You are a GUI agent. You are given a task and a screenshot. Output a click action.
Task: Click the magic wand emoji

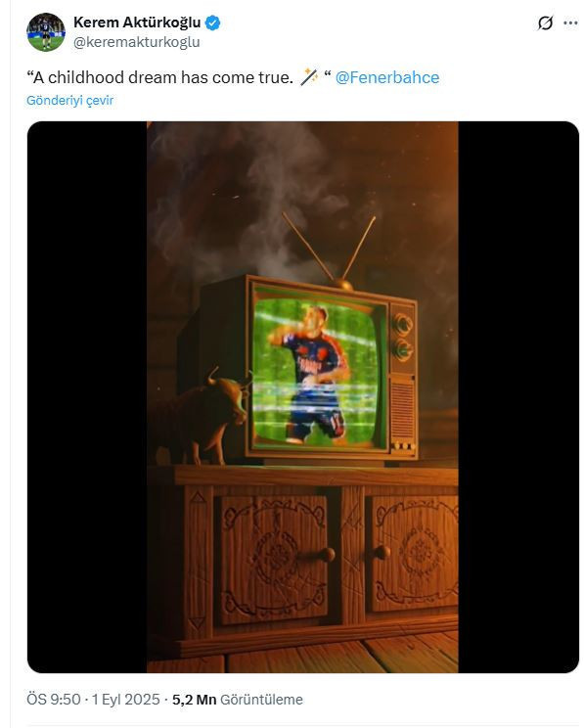[309, 77]
